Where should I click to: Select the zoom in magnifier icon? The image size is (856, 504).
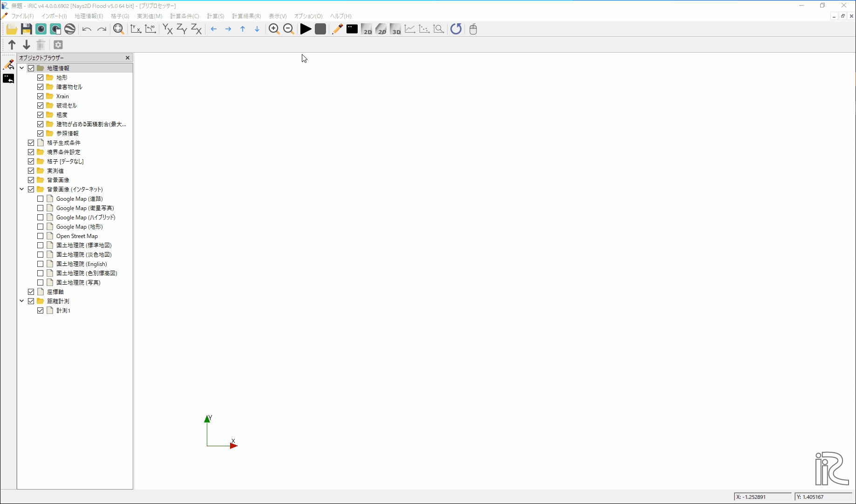[274, 28]
